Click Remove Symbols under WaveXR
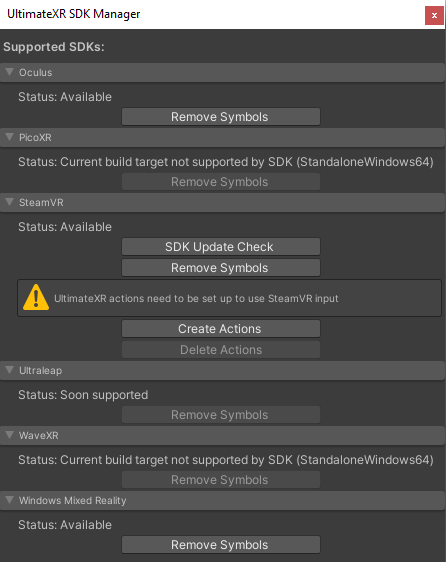 tap(221, 480)
